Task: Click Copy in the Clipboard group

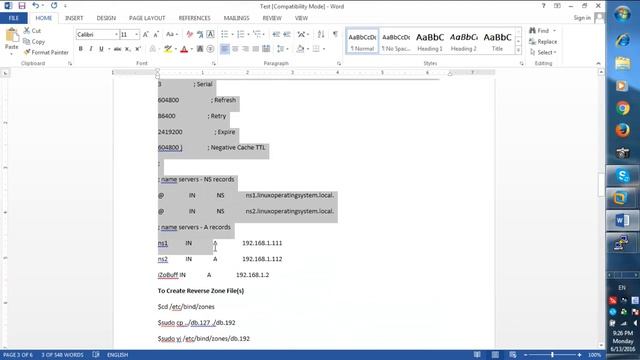Action: (34, 42)
